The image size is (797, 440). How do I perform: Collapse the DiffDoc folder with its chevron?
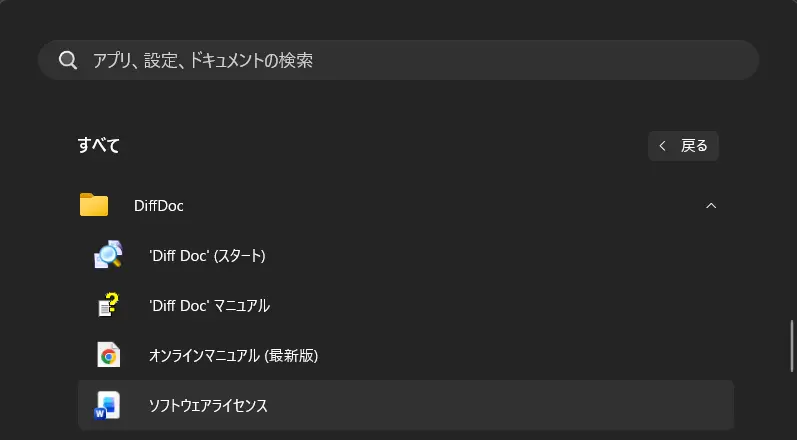coord(711,206)
